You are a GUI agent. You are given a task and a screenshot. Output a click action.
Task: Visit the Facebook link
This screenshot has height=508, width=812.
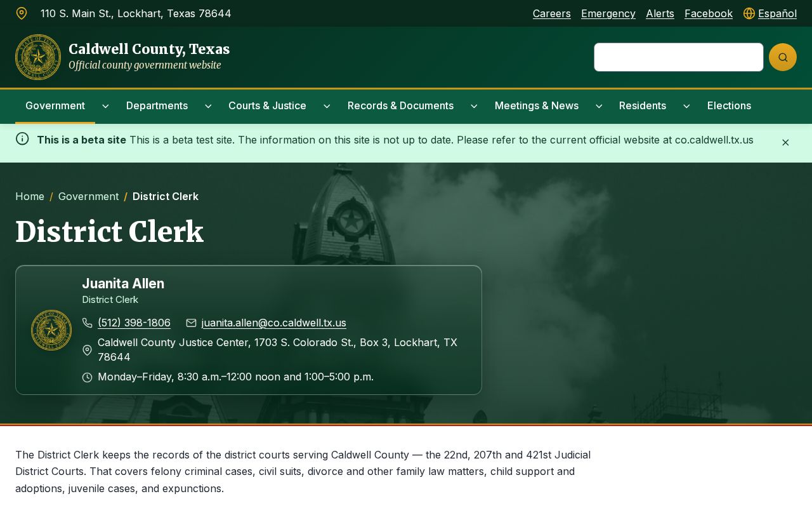point(709,13)
